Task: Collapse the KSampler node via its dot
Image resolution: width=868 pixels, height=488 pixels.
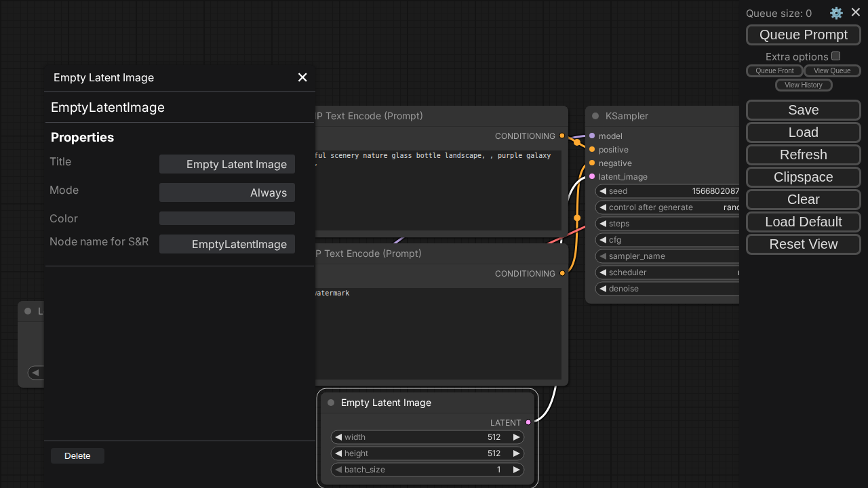Action: (x=595, y=116)
